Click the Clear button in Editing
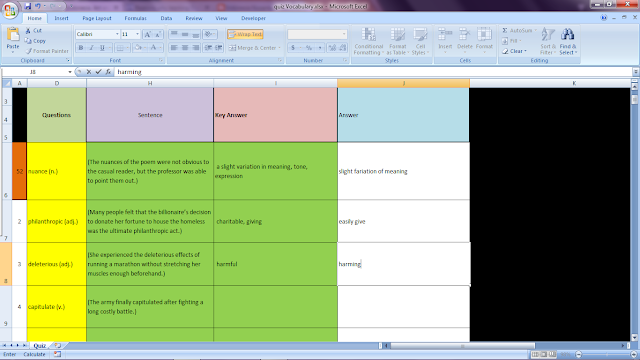The image size is (640, 360). click(x=515, y=51)
